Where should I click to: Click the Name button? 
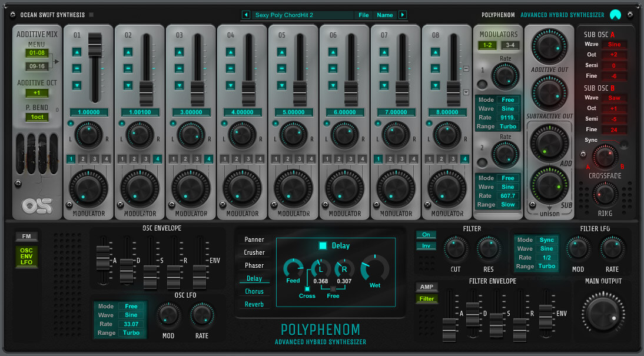pyautogui.click(x=385, y=15)
